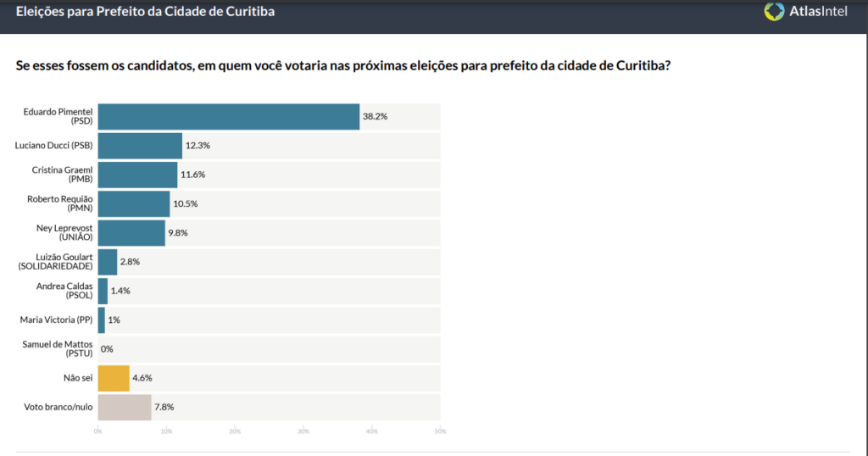Click the Luizão Goulart 2.8% bar
Viewport: 868px width, 456px height.
point(108,262)
